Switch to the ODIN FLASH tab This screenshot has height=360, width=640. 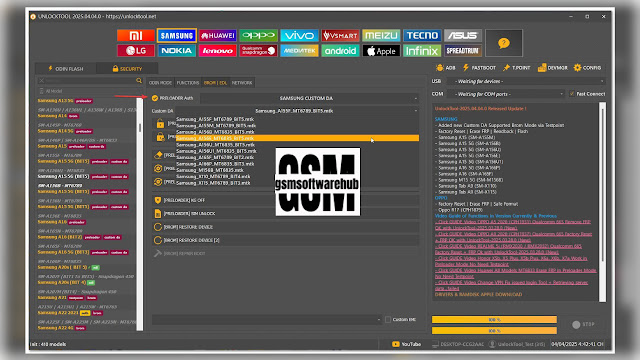[66, 69]
